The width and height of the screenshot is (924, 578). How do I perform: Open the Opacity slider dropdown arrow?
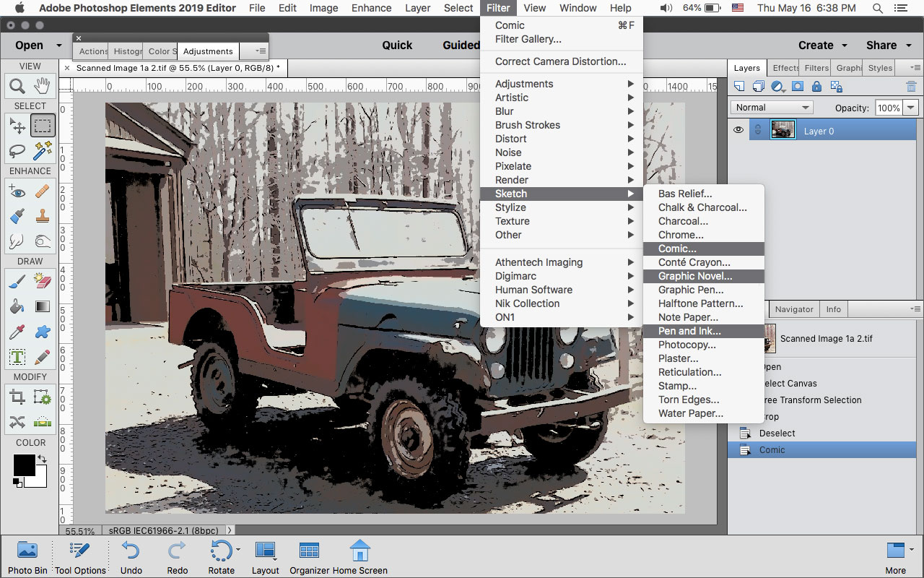click(x=910, y=108)
